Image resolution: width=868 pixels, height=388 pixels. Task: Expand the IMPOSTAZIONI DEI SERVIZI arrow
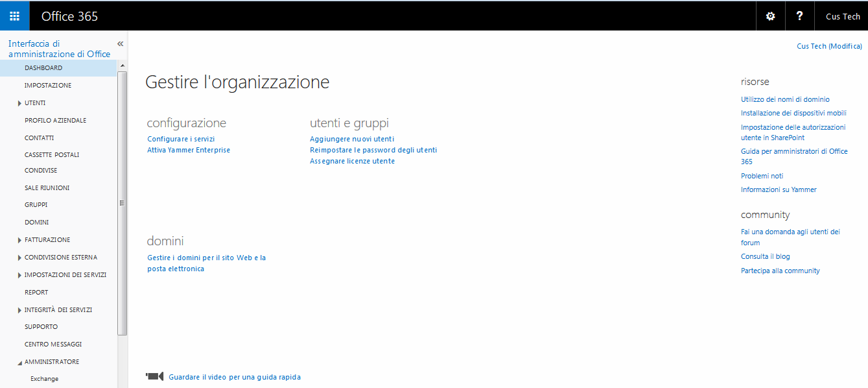click(x=19, y=275)
